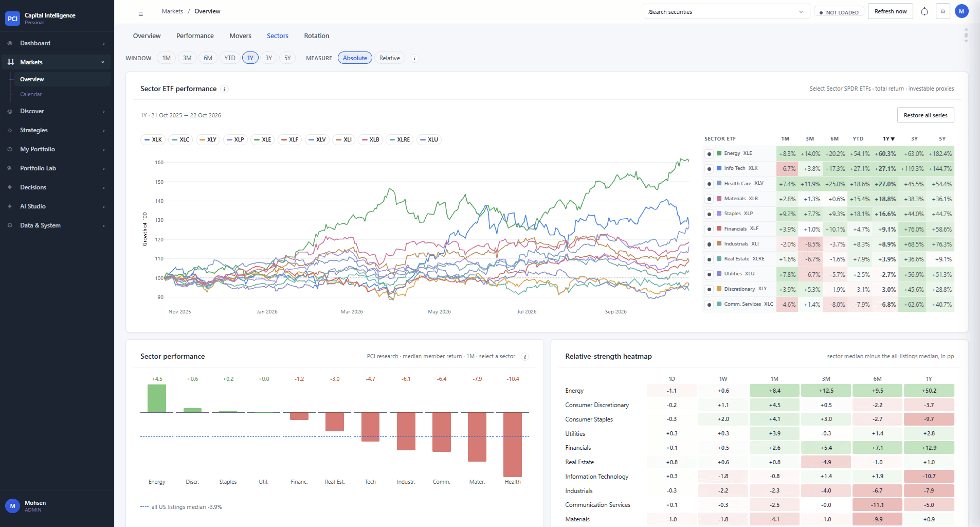This screenshot has width=980, height=527.
Task: Expand the Dashboard sidebar chevron
Action: (x=103, y=44)
